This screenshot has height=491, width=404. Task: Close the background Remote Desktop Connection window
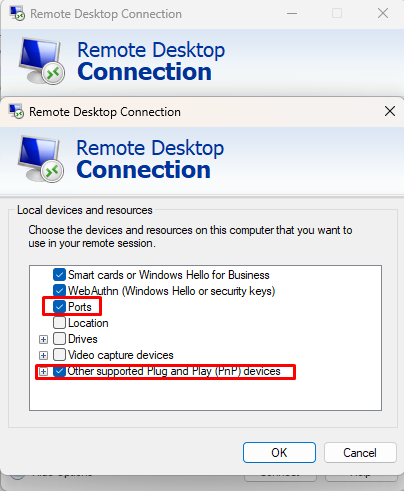[383, 13]
